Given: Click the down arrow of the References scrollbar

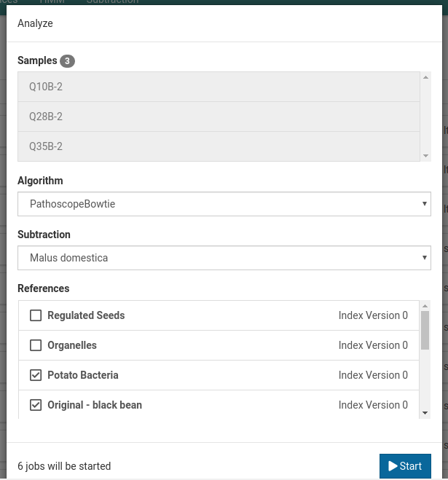Looking at the screenshot, I should 425,414.
